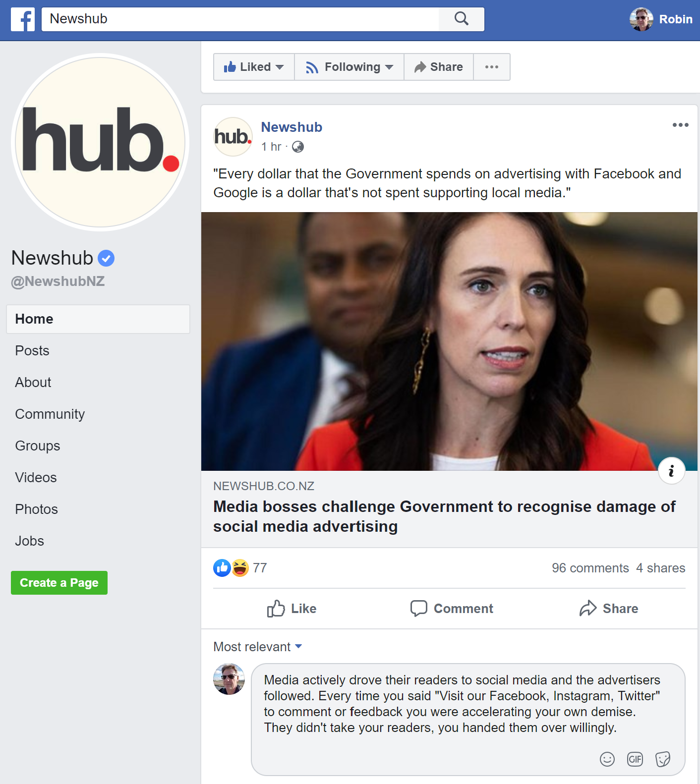This screenshot has width=700, height=784.
Task: Toggle Like on the Newshub post
Action: click(292, 609)
